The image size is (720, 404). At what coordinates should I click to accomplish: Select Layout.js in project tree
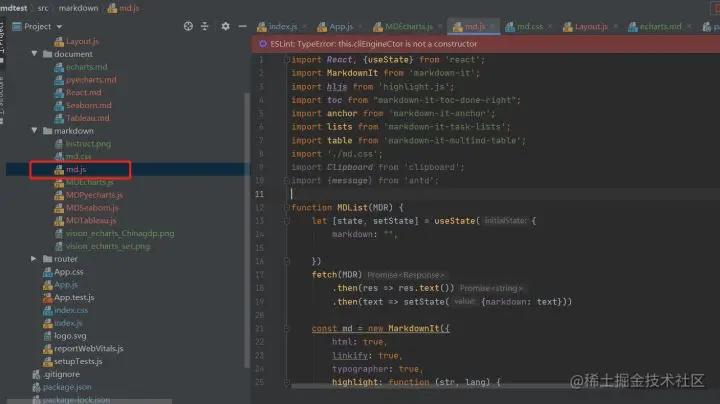(x=77, y=41)
